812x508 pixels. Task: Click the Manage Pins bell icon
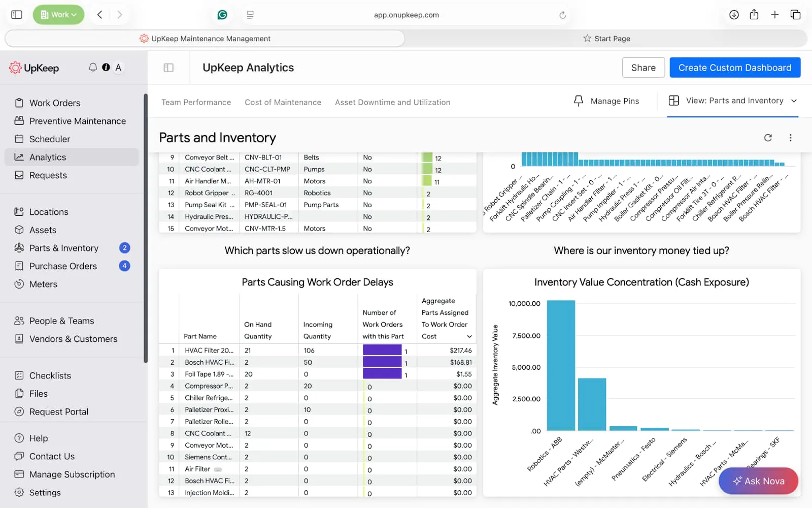578,101
